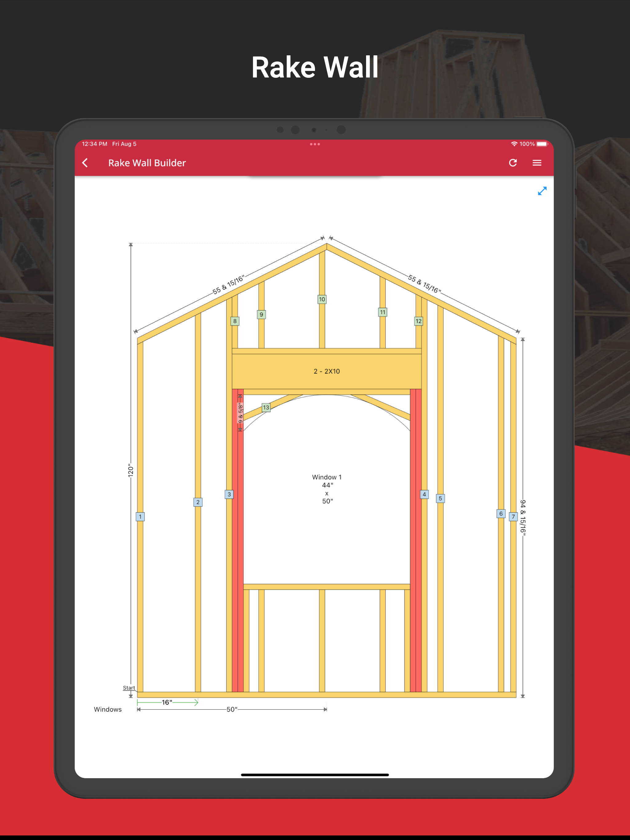This screenshot has width=630, height=840.
Task: Click the 50" window offset dimension
Action: (x=232, y=709)
